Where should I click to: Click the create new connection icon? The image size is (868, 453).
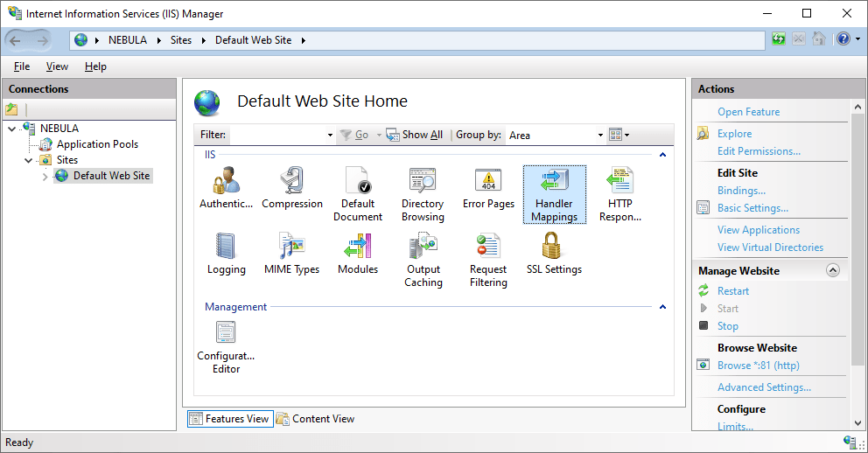pos(11,109)
